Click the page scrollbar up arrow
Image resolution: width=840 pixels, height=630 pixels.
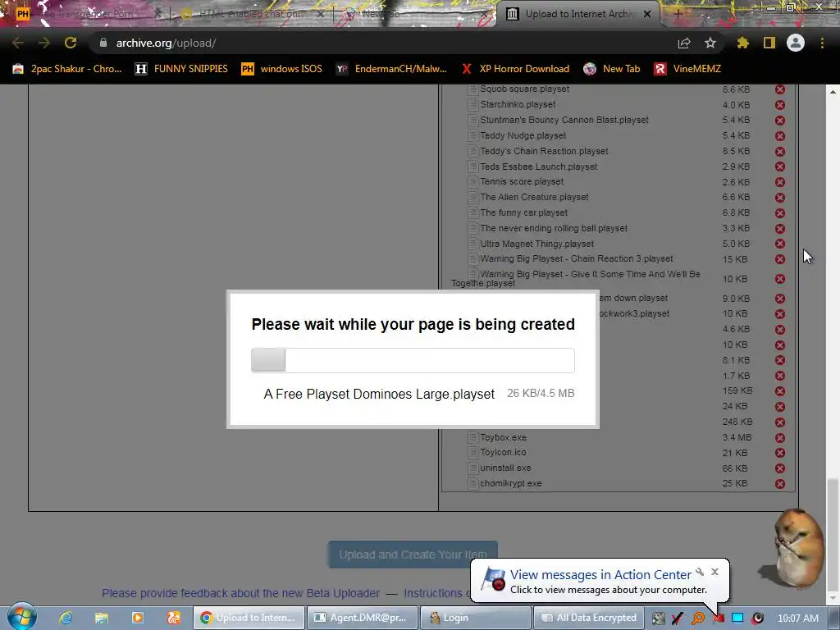(833, 92)
